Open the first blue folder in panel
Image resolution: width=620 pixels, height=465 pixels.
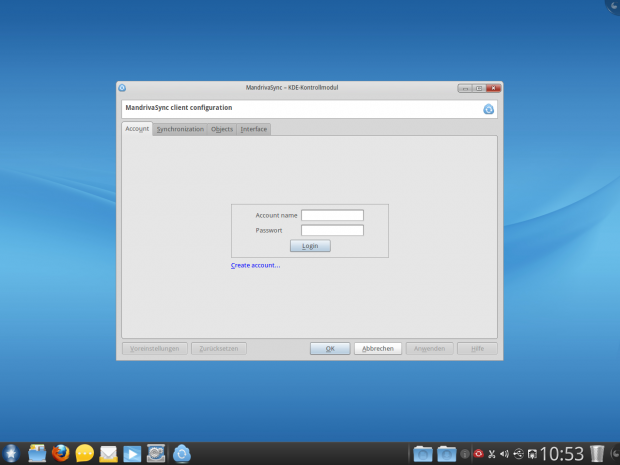click(423, 454)
